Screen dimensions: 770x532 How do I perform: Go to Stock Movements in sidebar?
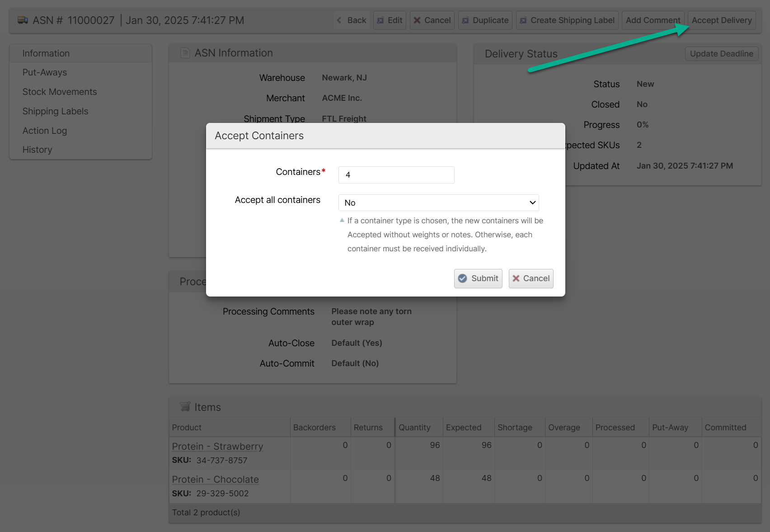tap(60, 92)
